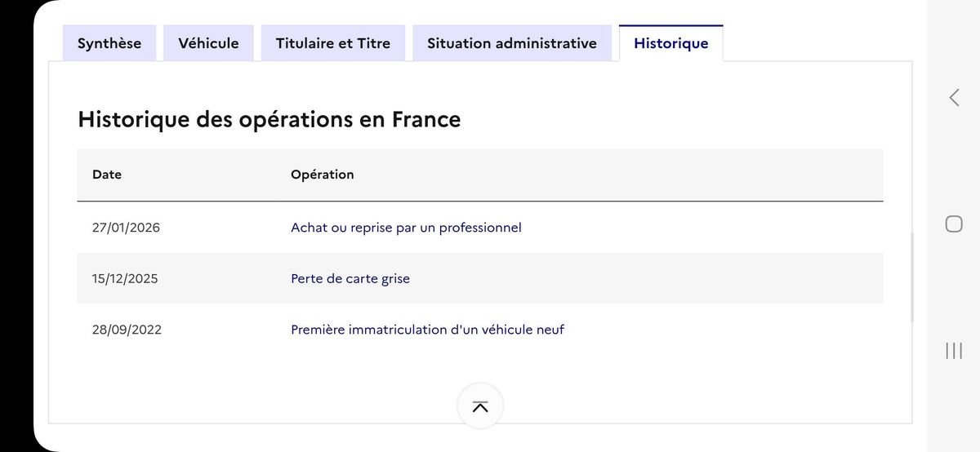Select the 28/09/2022 date cell
The width and height of the screenshot is (980, 452).
(x=127, y=330)
